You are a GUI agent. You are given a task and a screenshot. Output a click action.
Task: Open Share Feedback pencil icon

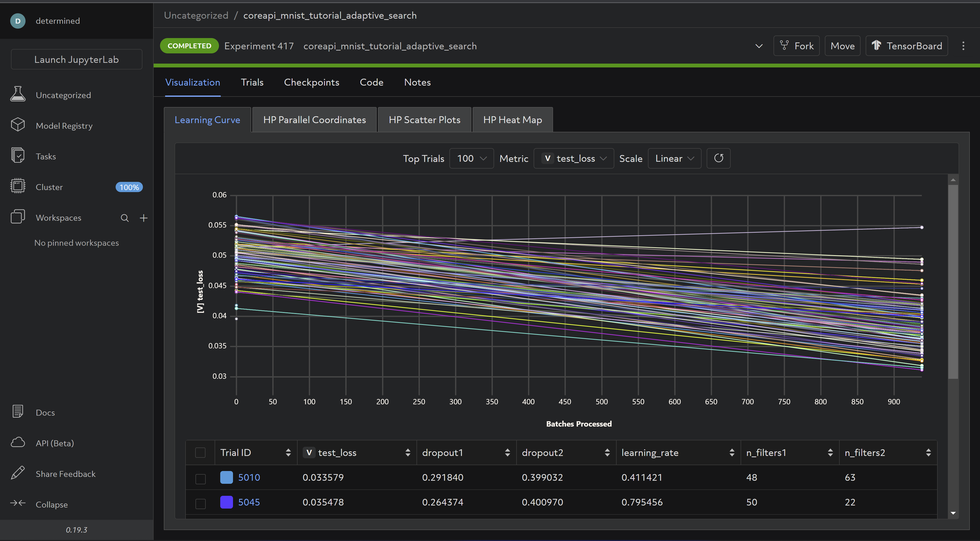[18, 473]
